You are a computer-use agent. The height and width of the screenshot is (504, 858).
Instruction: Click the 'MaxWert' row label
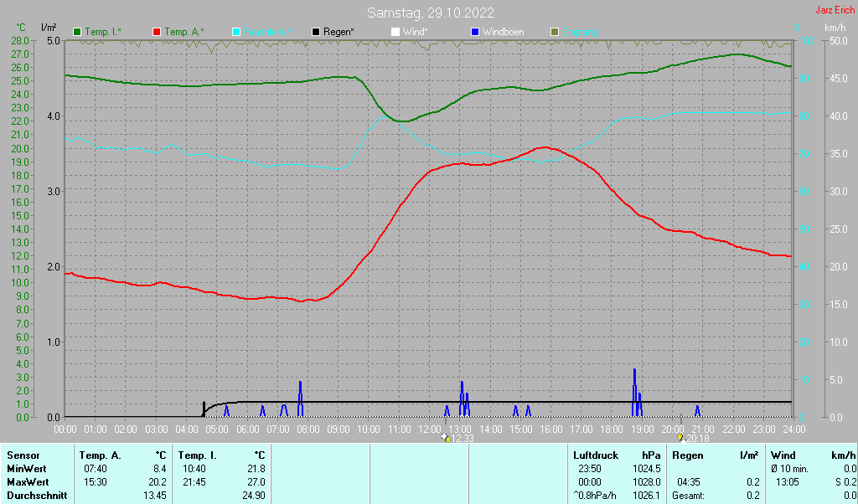pos(28,483)
